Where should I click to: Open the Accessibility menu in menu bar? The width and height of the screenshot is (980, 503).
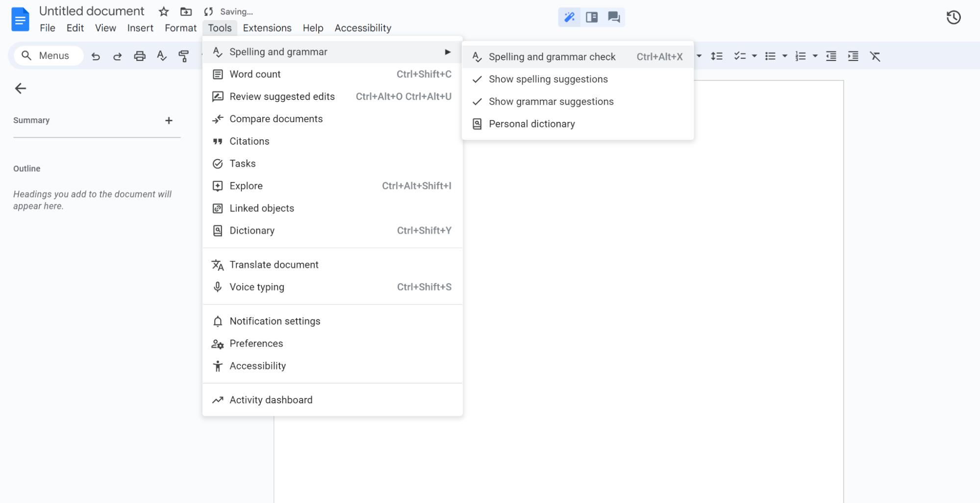pos(363,28)
